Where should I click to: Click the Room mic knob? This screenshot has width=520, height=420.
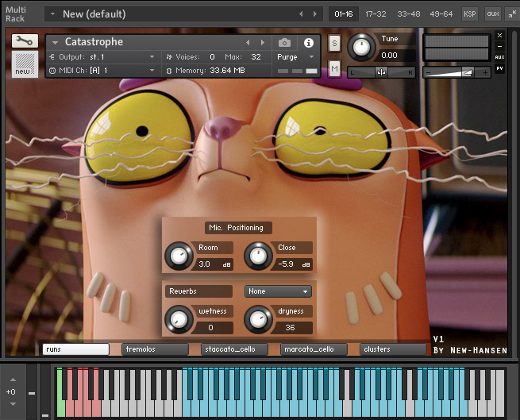click(x=179, y=256)
